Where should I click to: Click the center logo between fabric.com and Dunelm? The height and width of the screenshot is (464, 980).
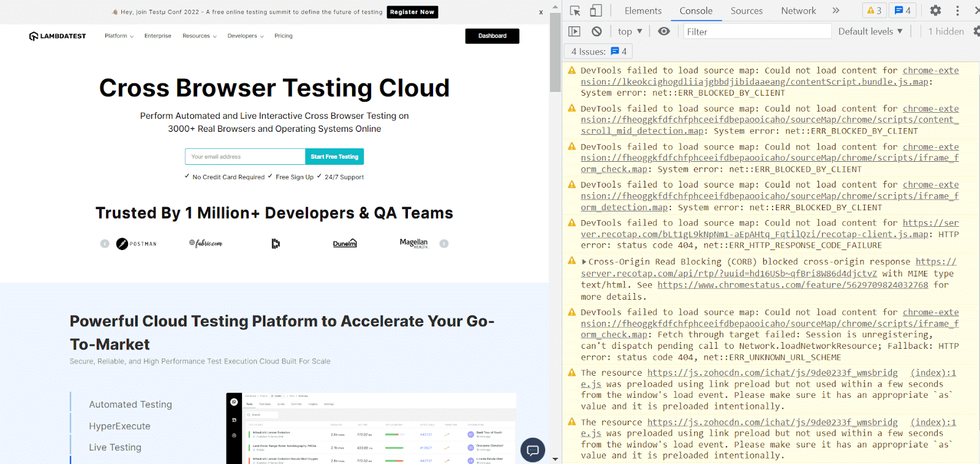[276, 243]
